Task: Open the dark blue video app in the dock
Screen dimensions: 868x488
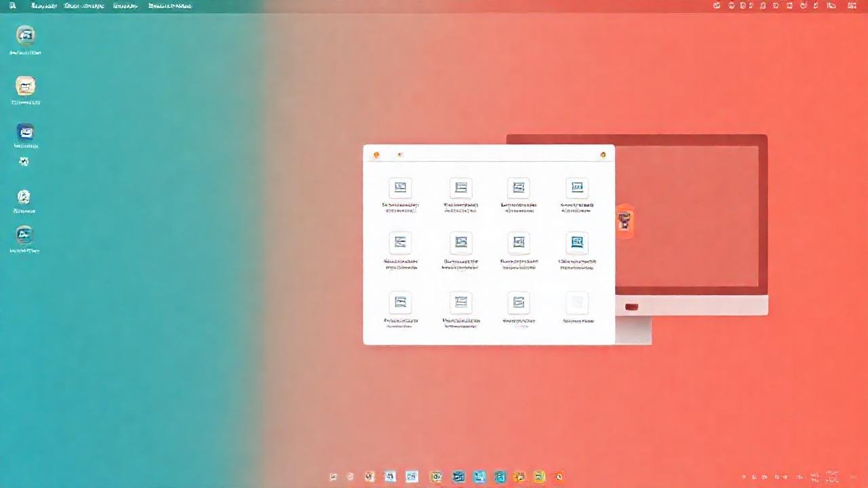Action: click(458, 476)
